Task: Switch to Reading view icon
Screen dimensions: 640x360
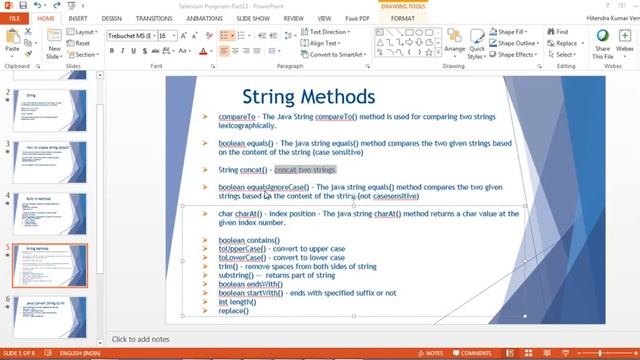Action: [547, 353]
